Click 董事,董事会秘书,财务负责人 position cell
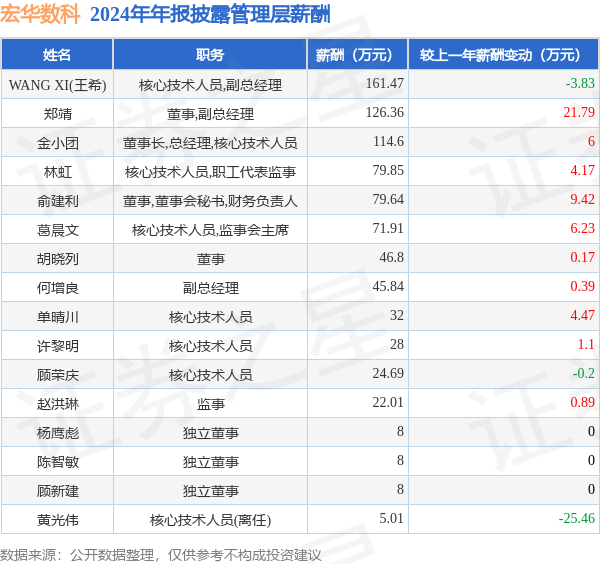This screenshot has width=600, height=564. tap(210, 201)
